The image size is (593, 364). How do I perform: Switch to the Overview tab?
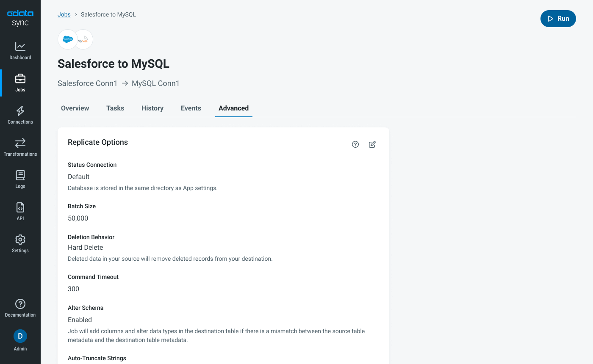[x=75, y=108]
